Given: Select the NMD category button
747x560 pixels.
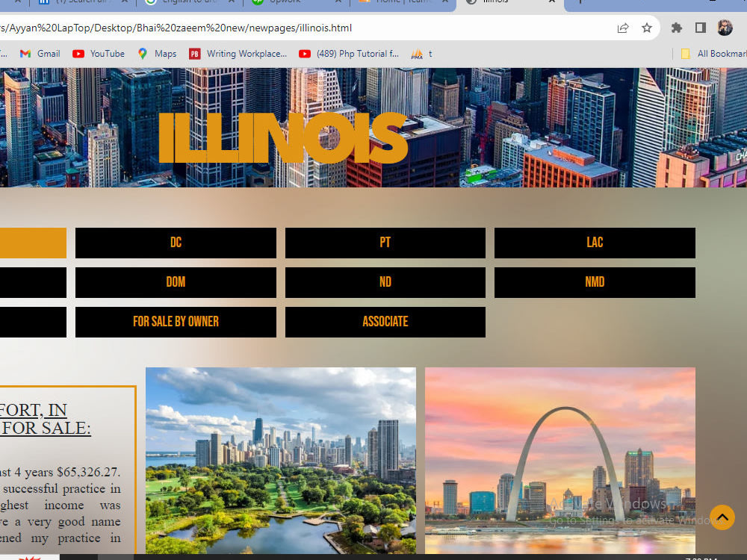Looking at the screenshot, I should coord(595,282).
